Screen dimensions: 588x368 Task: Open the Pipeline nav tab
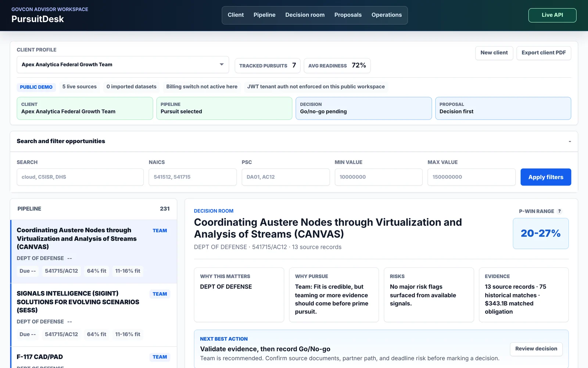click(x=264, y=15)
